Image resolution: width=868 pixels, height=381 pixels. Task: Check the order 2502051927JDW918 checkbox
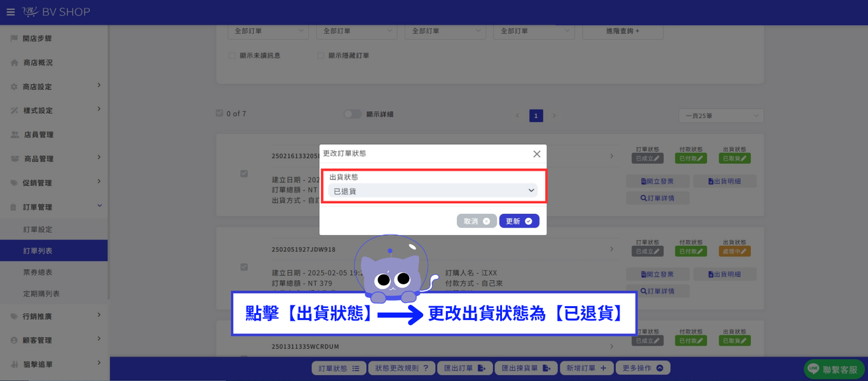click(244, 267)
